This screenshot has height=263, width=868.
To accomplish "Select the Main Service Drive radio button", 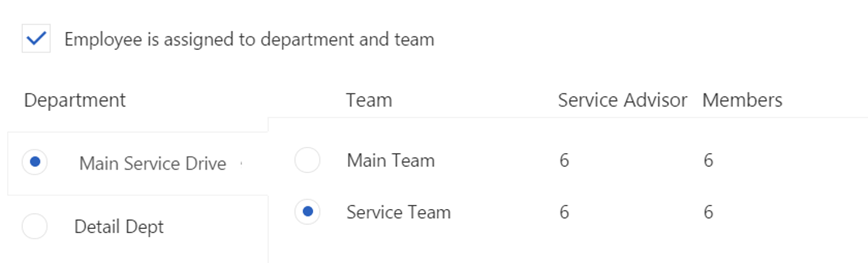I will 35,163.
